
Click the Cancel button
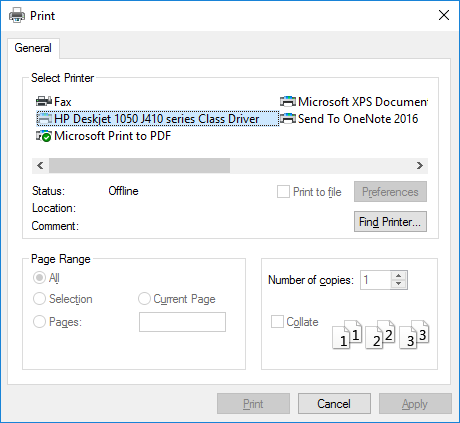point(334,404)
